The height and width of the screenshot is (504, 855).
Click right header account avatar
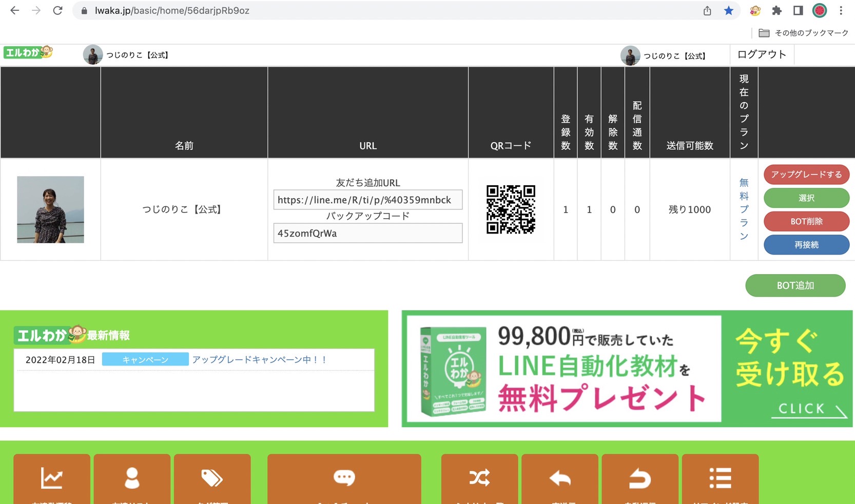630,55
